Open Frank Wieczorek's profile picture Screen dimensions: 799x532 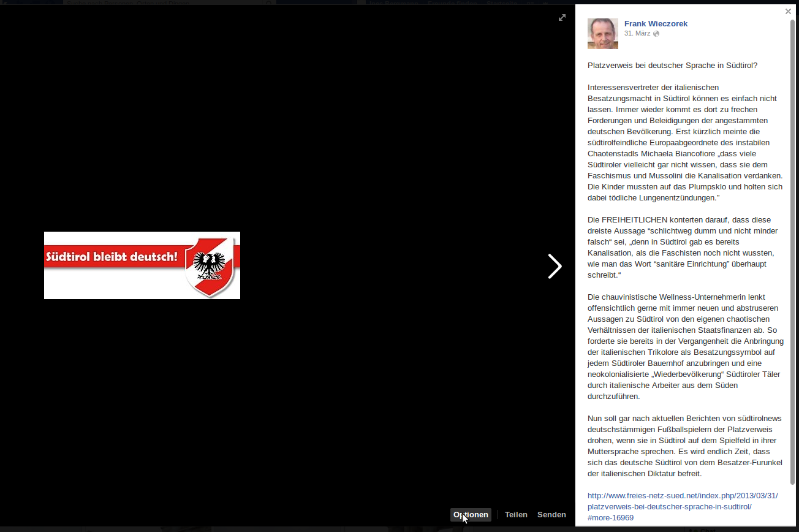click(x=602, y=33)
